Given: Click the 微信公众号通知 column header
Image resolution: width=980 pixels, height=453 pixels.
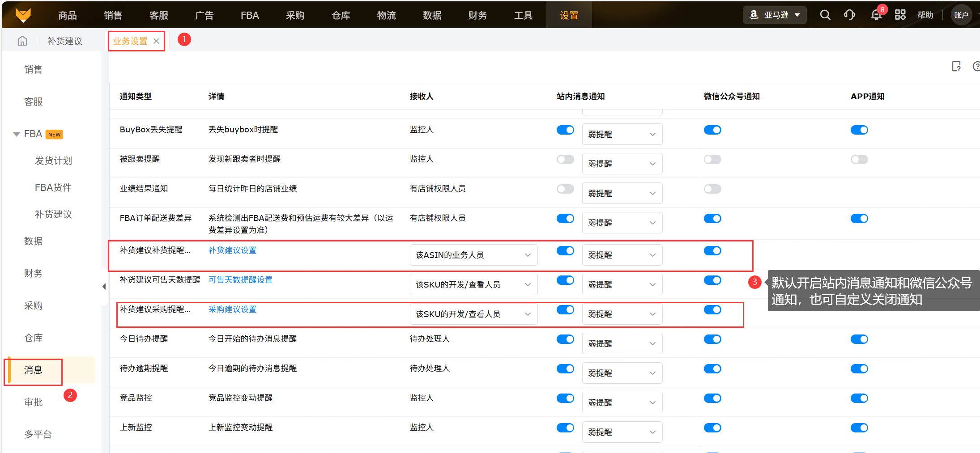Looking at the screenshot, I should (x=732, y=97).
